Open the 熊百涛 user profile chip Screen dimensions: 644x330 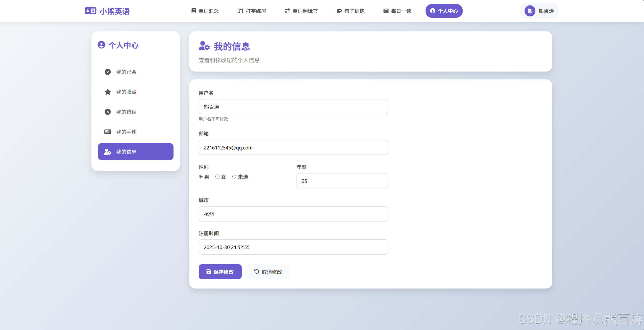[539, 11]
